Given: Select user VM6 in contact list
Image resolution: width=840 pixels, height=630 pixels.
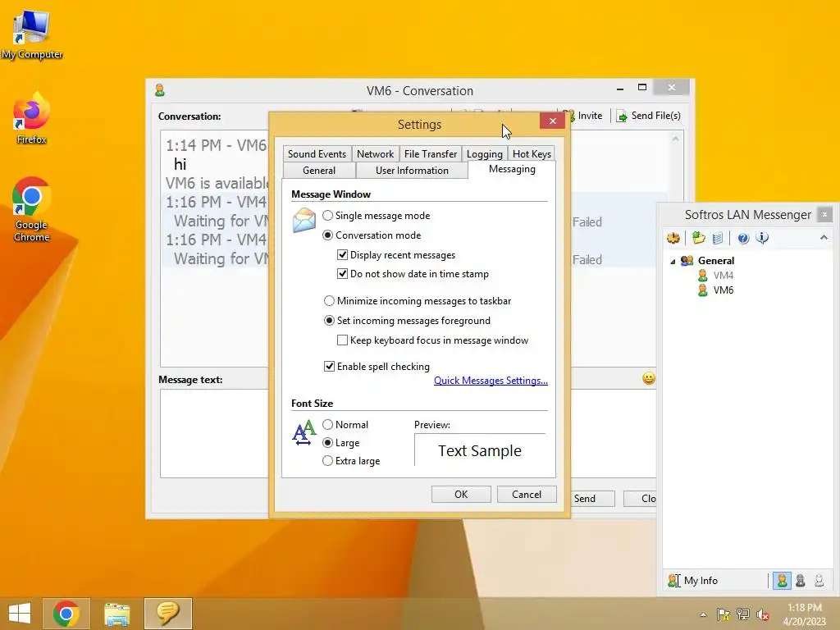Looking at the screenshot, I should point(724,290).
